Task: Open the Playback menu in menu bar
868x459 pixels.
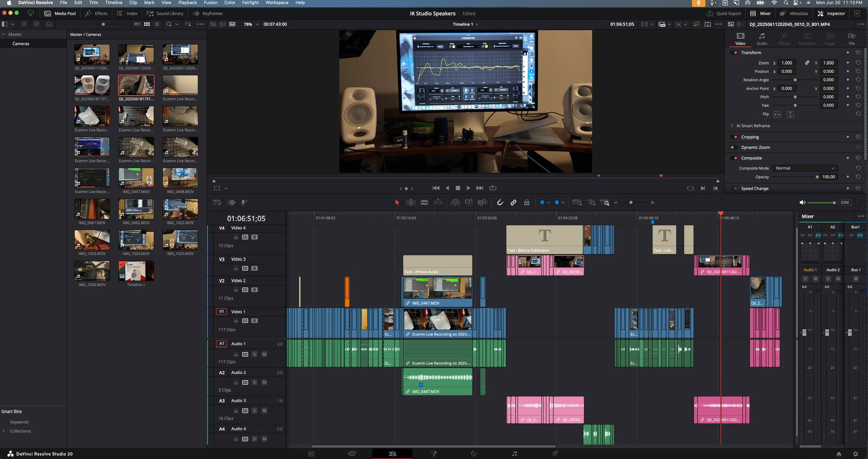Action: point(187,3)
